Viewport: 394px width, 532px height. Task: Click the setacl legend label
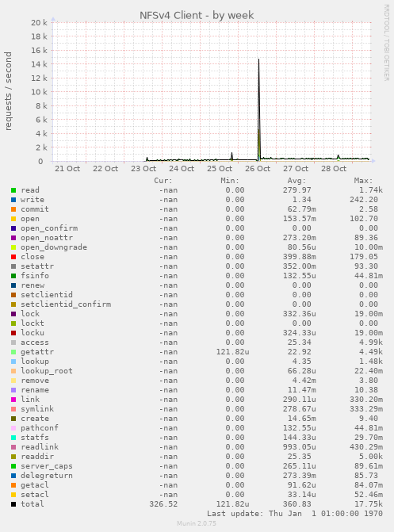tap(35, 494)
